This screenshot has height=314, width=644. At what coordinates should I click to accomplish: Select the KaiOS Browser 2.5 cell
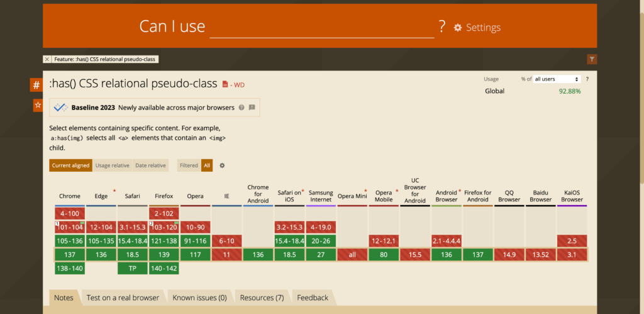click(x=572, y=241)
